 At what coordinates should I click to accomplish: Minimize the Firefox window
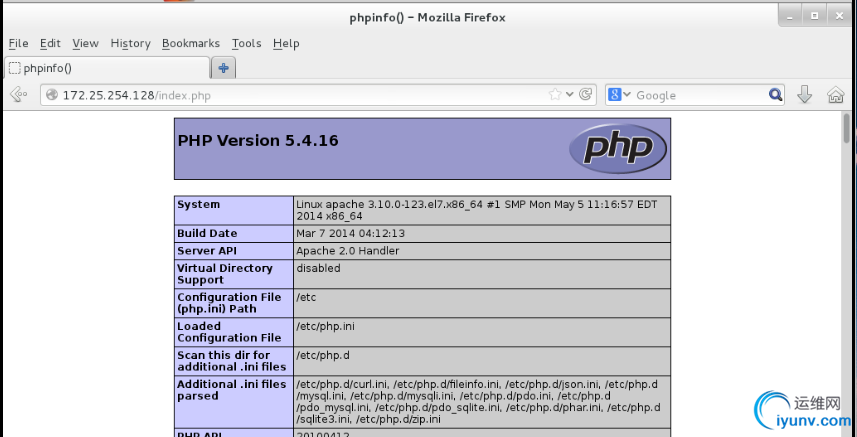click(791, 16)
